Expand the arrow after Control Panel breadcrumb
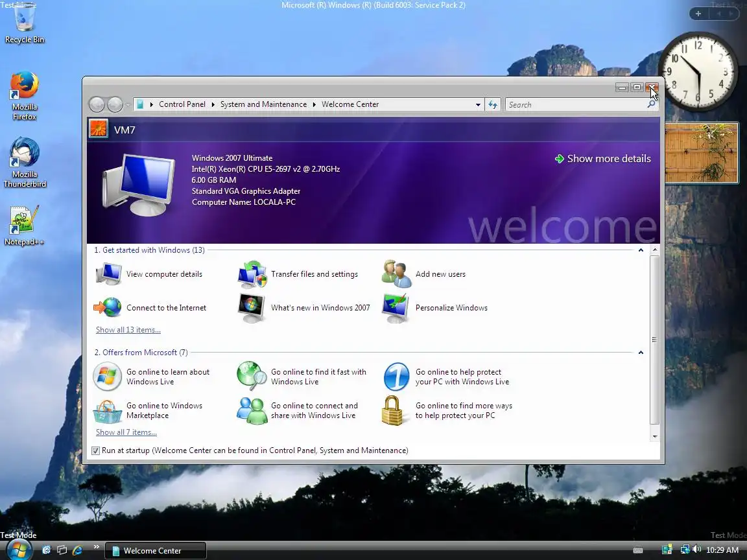747x560 pixels. (x=213, y=104)
